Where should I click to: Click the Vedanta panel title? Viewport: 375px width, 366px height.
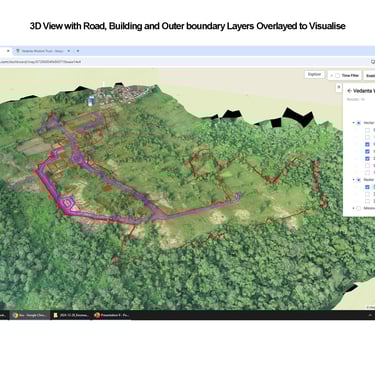click(x=364, y=91)
